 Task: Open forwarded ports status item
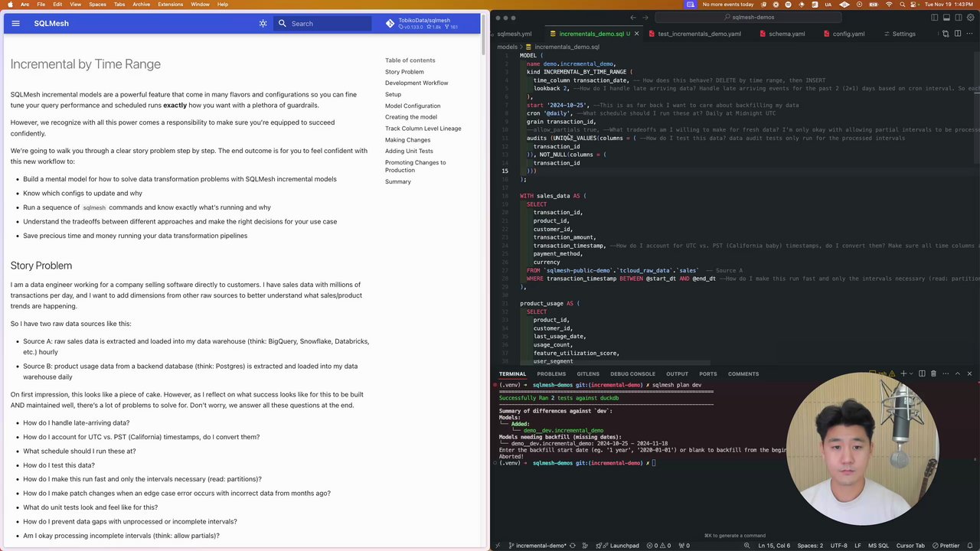684,546
